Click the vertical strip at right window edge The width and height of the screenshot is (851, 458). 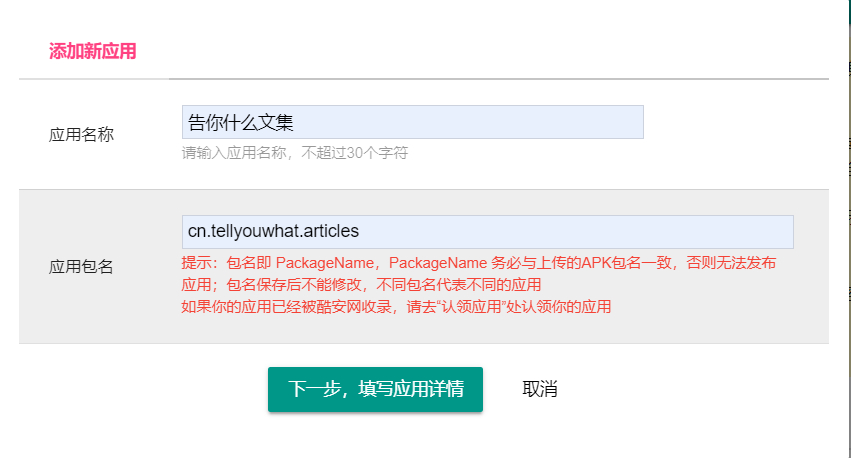(x=849, y=229)
